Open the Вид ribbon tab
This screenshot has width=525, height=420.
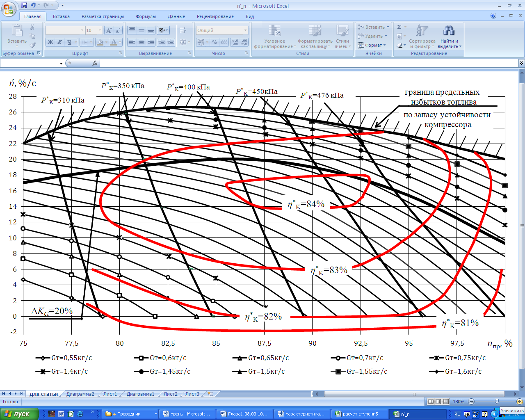[x=250, y=16]
